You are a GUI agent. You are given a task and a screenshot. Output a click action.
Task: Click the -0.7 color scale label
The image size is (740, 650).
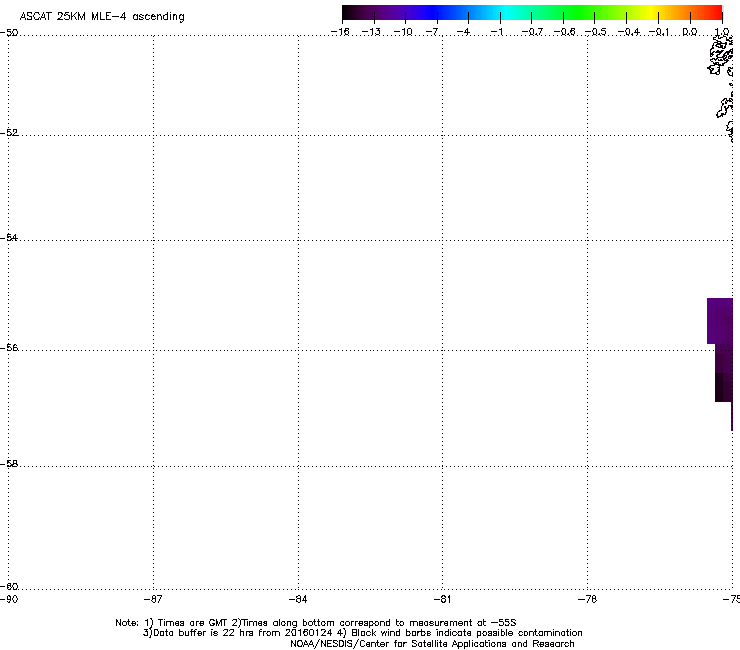coord(532,32)
